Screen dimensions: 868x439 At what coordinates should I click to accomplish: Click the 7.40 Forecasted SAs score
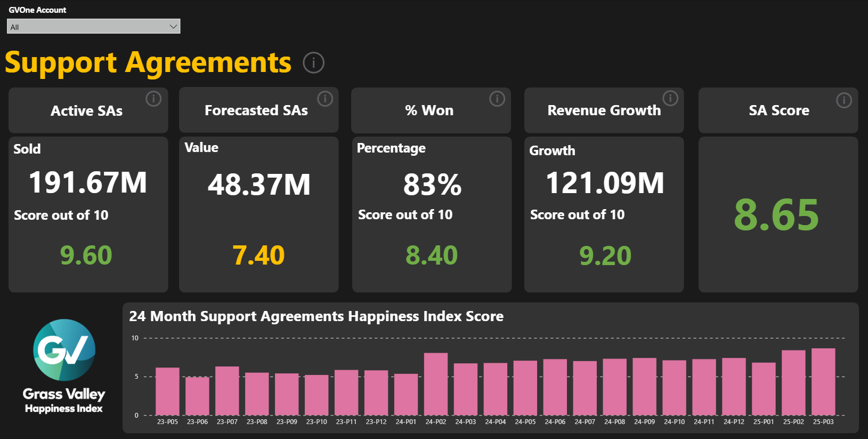click(x=259, y=255)
